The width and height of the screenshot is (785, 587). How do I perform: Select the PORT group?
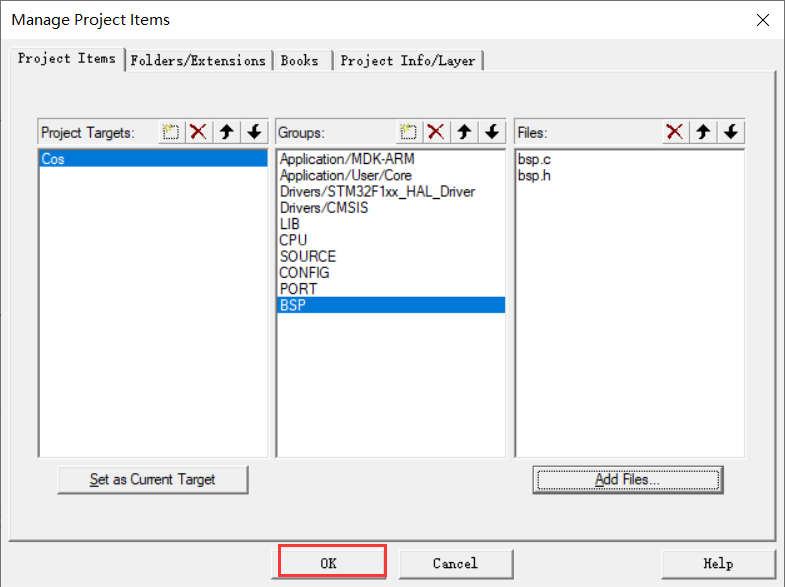[390, 289]
